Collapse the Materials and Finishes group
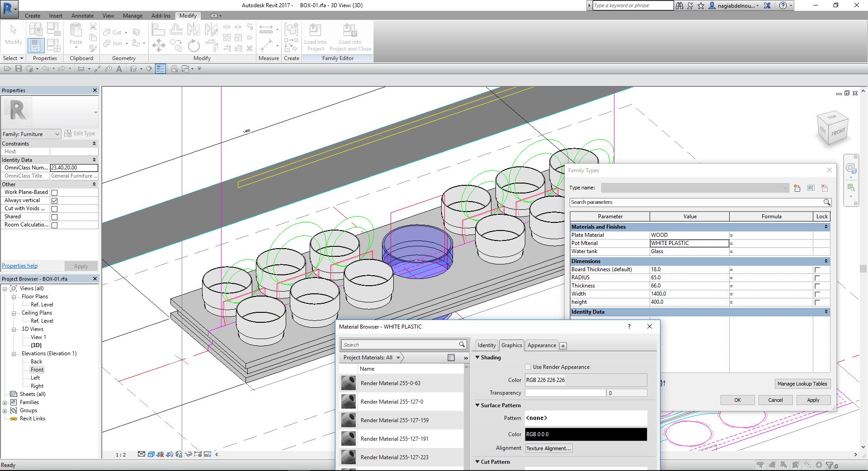This screenshot has width=868, height=471. click(x=826, y=227)
